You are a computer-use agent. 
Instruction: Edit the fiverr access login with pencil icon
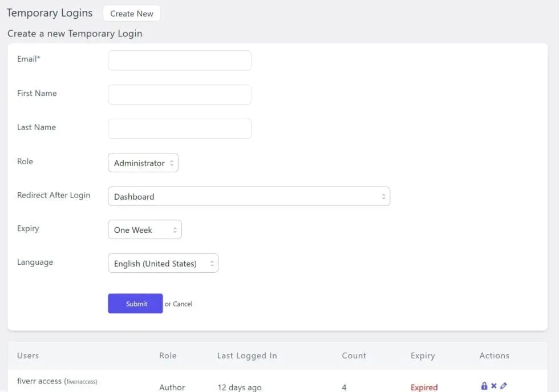[503, 386]
